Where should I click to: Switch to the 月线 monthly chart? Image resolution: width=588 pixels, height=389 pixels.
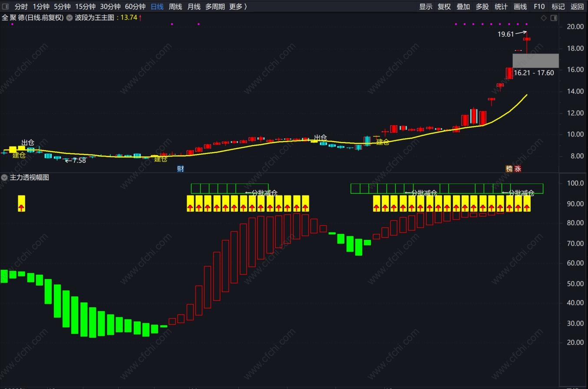tap(194, 7)
